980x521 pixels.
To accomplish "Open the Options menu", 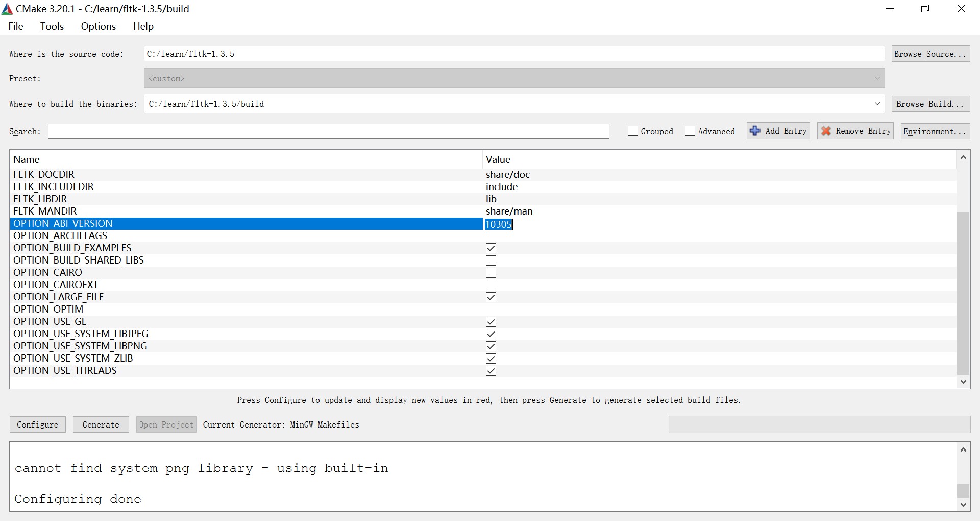I will (x=97, y=26).
